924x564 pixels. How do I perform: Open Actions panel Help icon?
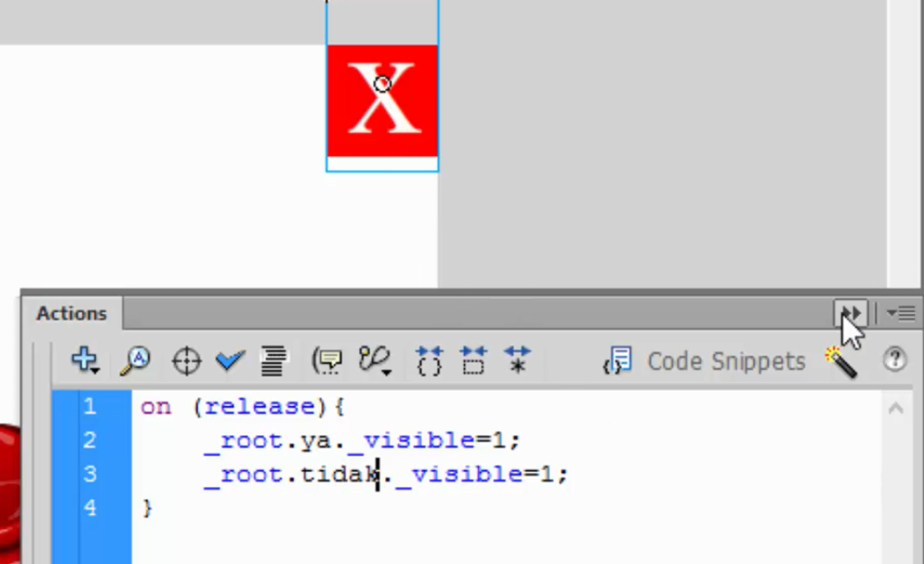coord(894,359)
